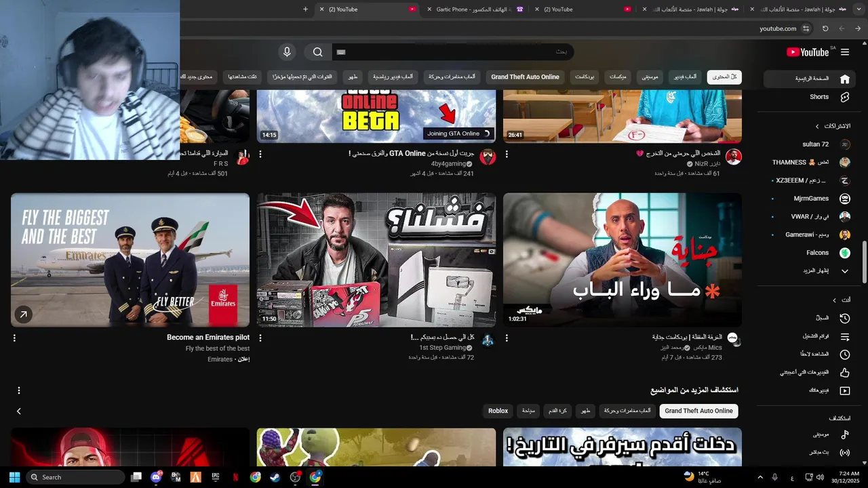Expand the You (أنت) section
This screenshot has width=868, height=488.
tap(842, 300)
